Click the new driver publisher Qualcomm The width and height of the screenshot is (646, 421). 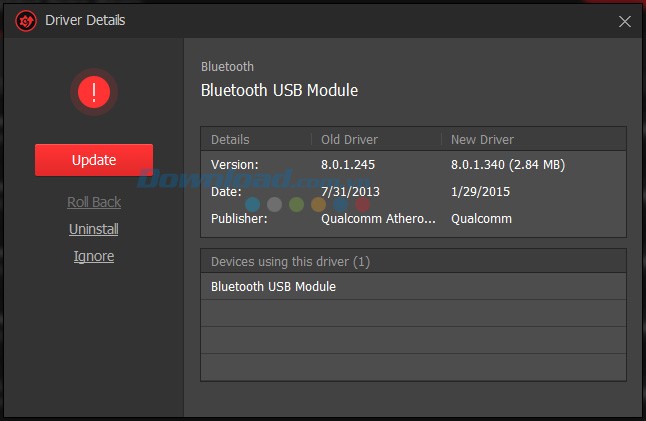(x=481, y=218)
